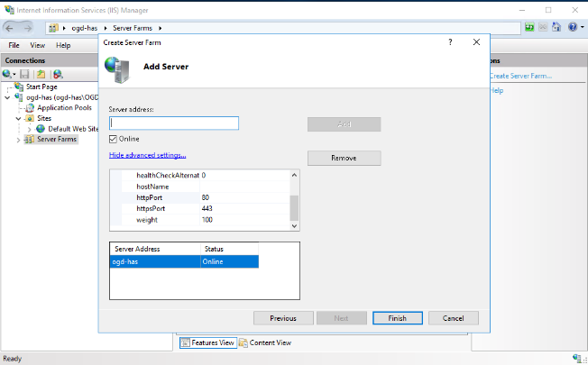Image resolution: width=588 pixels, height=365 pixels.
Task: Click the Application Pools icon
Action: coord(30,108)
